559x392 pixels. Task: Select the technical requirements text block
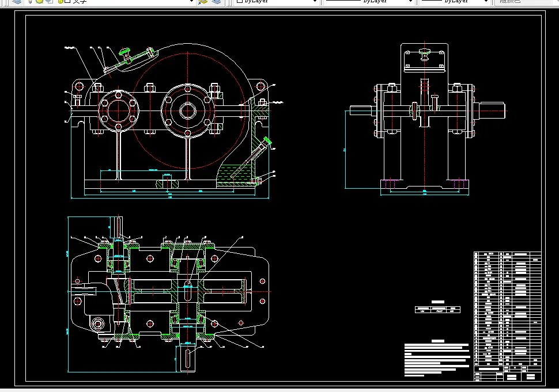click(x=437, y=359)
